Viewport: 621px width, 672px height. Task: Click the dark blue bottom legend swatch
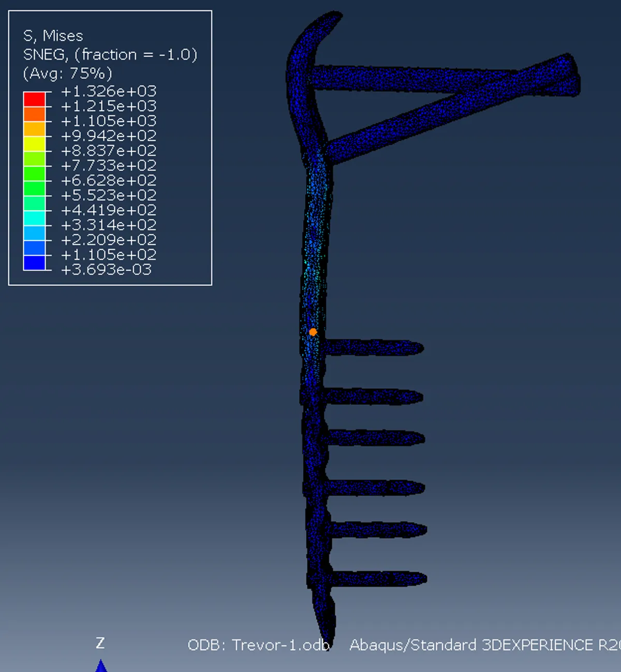coord(34,263)
